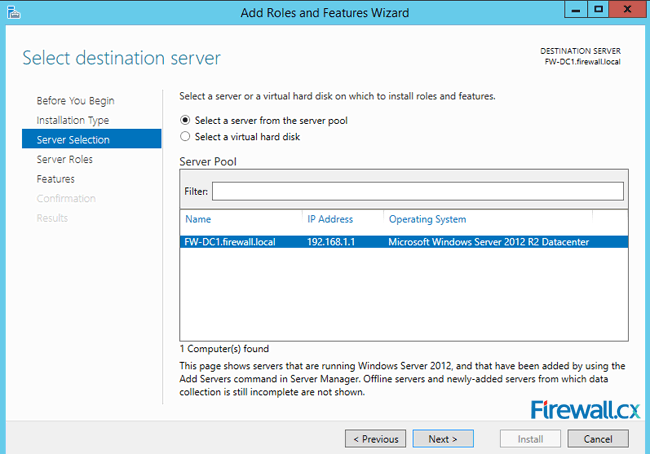Click Microsoft Windows Server 2012 R2 Datacenter cell
The image size is (650, 454).
click(x=488, y=242)
